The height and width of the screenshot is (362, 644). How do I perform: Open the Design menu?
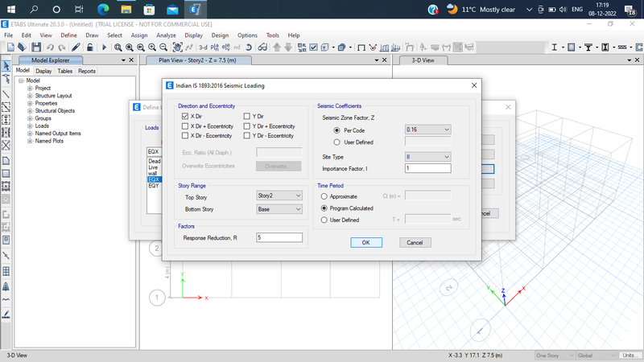pyautogui.click(x=220, y=35)
